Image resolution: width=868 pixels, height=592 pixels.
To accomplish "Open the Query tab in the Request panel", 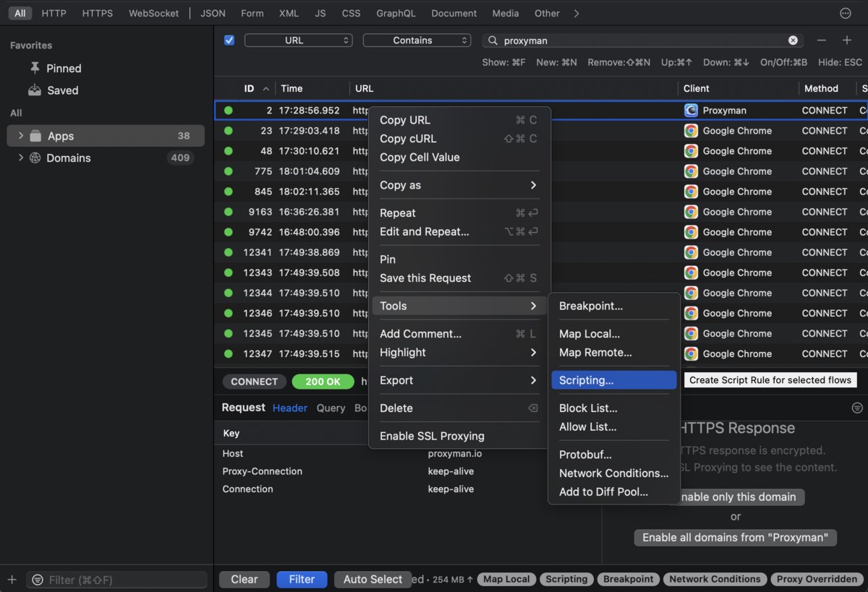I will (331, 408).
